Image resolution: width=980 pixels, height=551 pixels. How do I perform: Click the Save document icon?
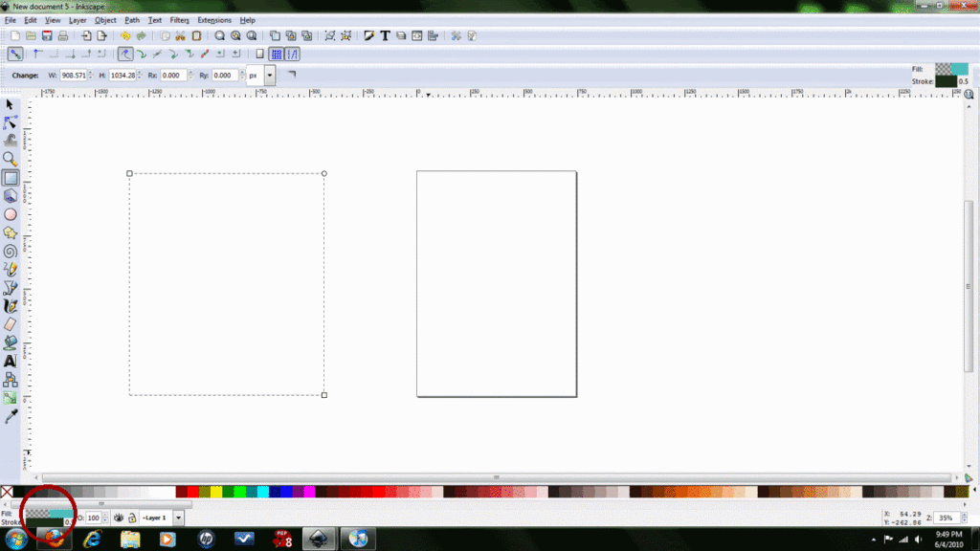coord(47,36)
